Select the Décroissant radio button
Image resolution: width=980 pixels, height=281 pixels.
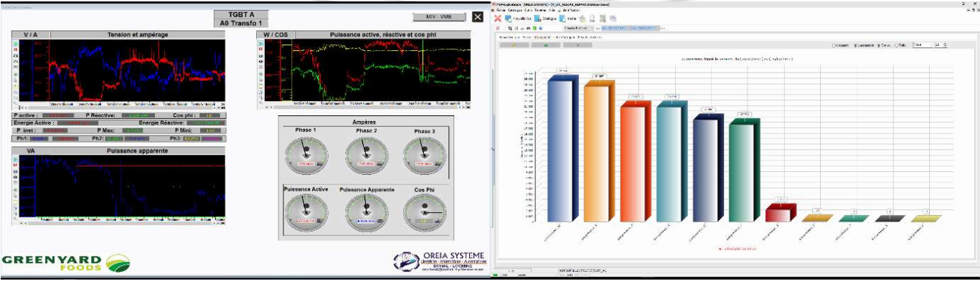point(855,45)
